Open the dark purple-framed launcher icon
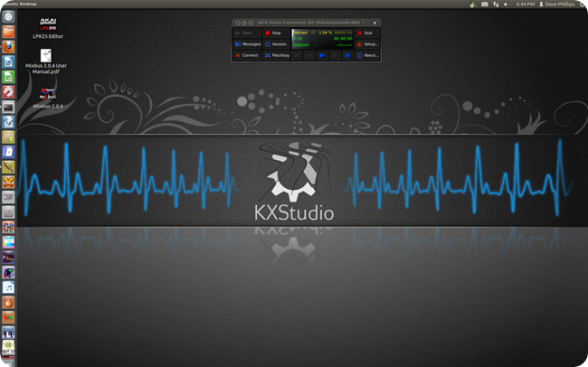Viewport: 588px width, 367px height. [x=8, y=258]
